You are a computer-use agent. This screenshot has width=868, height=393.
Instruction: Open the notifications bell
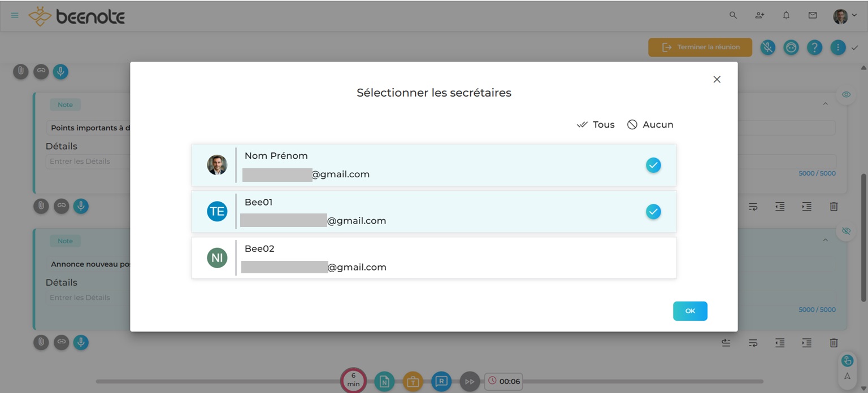(x=786, y=16)
